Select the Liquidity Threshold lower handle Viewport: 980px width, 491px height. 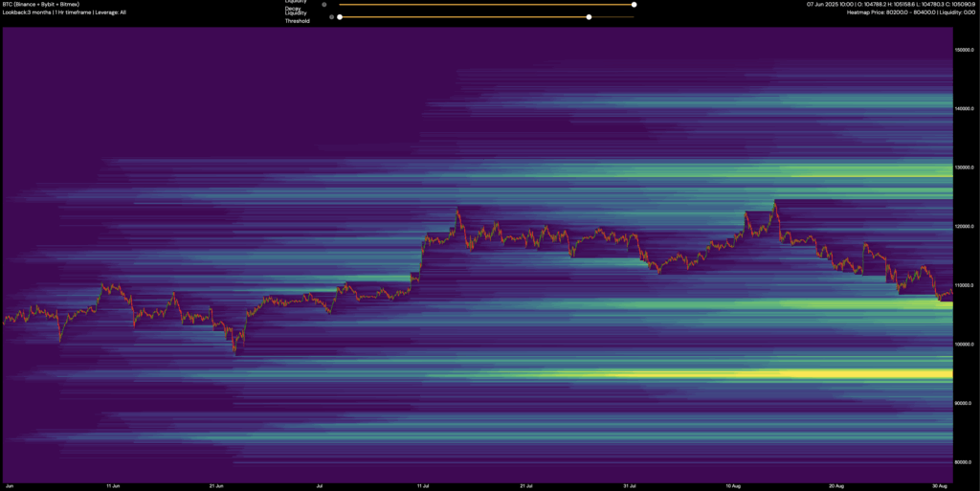coord(340,17)
